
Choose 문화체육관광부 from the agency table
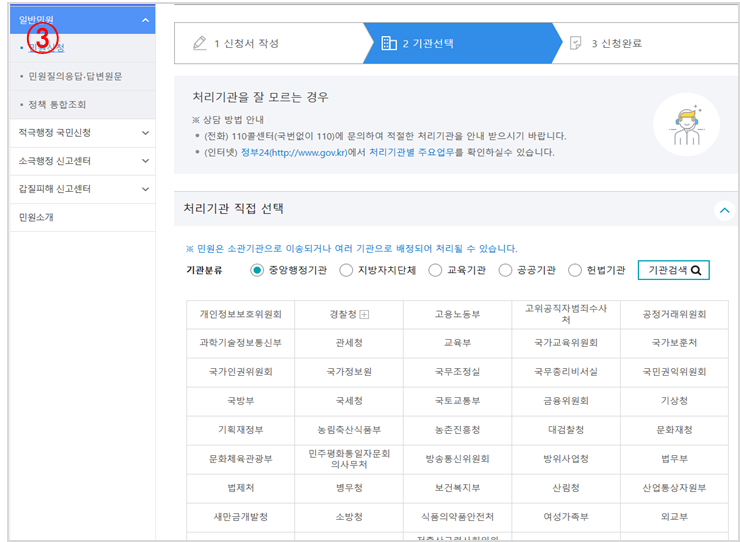tap(241, 459)
